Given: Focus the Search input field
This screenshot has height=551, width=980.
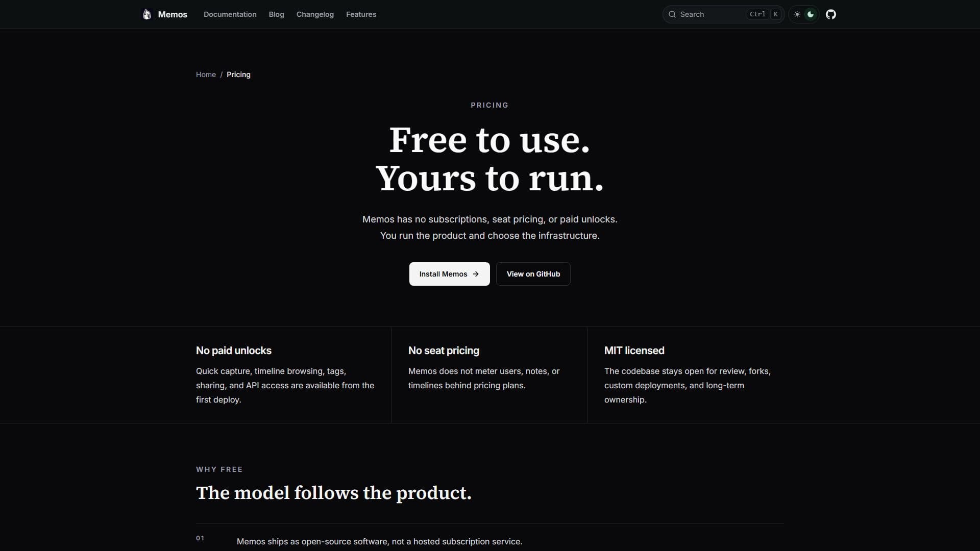Looking at the screenshot, I should click(x=723, y=14).
